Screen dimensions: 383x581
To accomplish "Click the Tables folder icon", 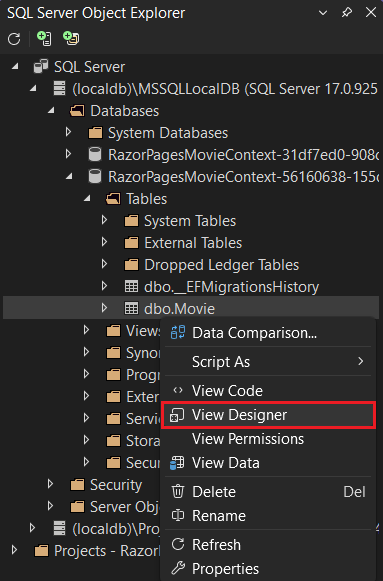I will pos(113,199).
